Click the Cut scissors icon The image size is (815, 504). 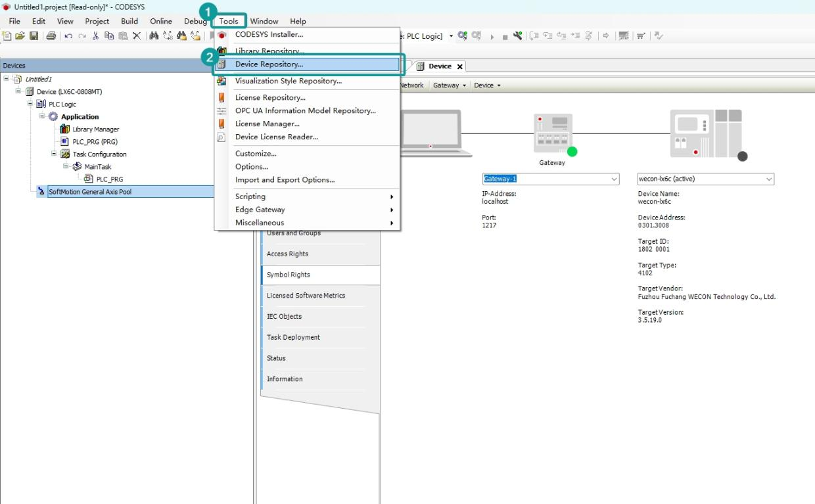coord(95,36)
